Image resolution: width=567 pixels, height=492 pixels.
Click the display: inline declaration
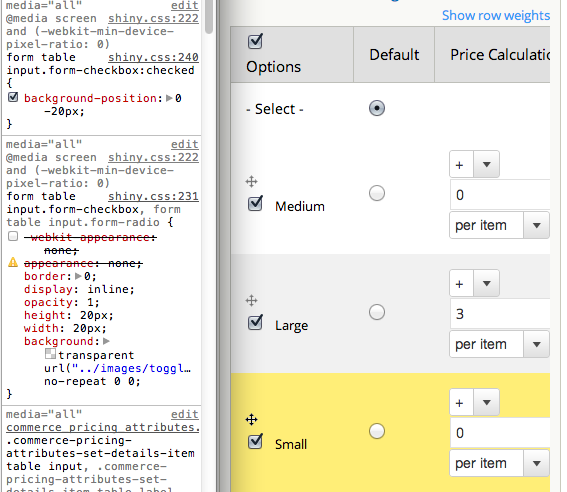tap(79, 289)
